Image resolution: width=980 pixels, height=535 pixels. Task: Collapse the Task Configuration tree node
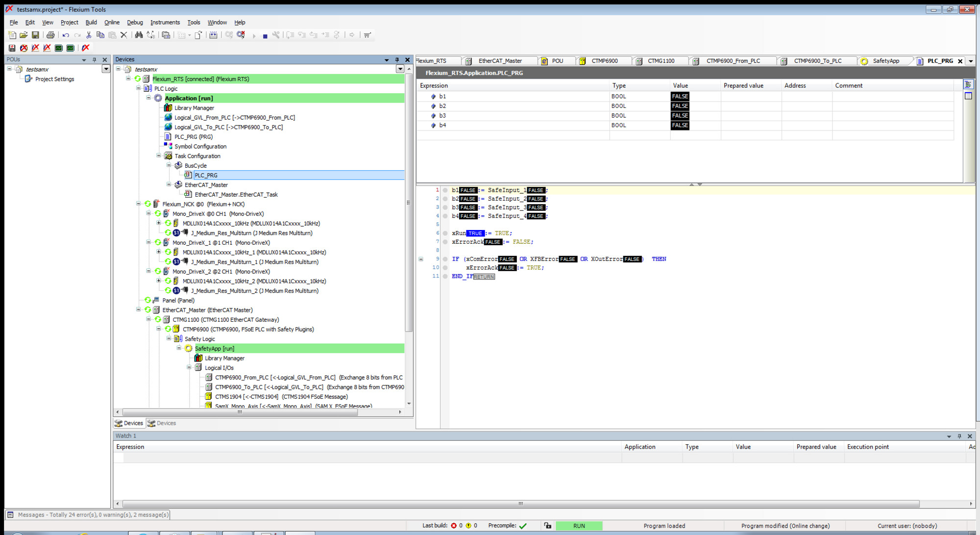click(159, 156)
